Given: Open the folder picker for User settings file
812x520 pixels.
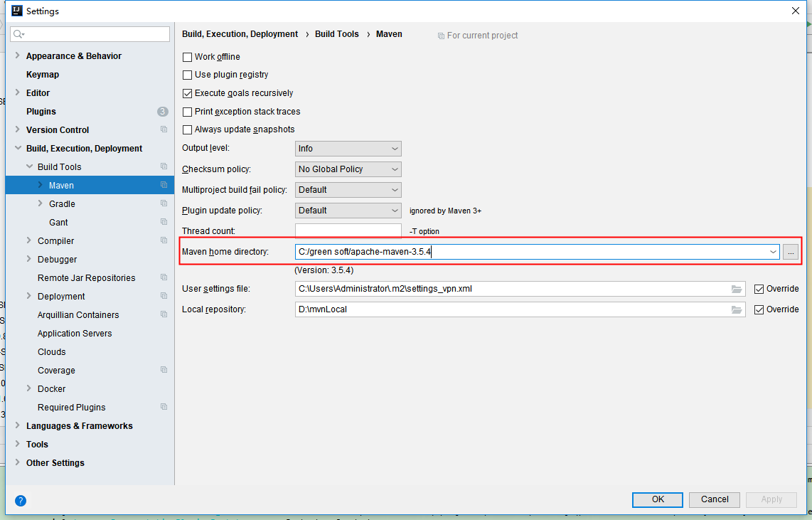Looking at the screenshot, I should [x=736, y=289].
